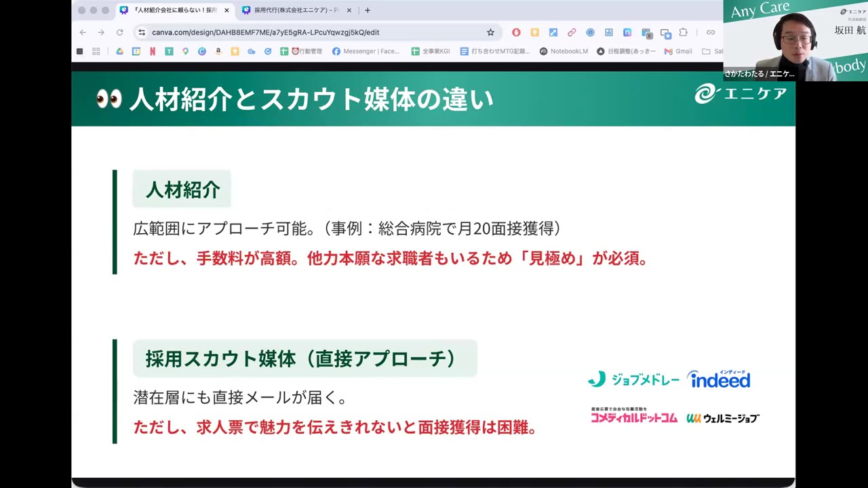868x488 pixels.
Task: Click the 人材紹介 heading box on slide
Action: coord(182,189)
